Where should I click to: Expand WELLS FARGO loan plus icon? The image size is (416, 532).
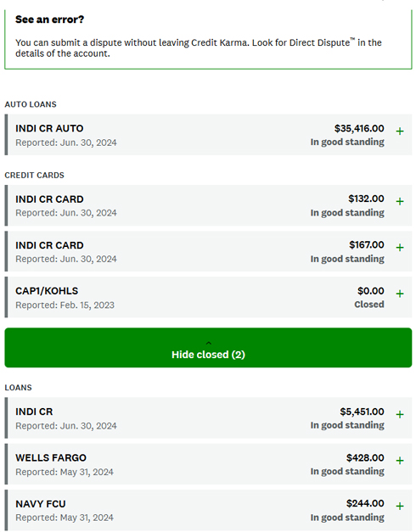click(x=400, y=461)
